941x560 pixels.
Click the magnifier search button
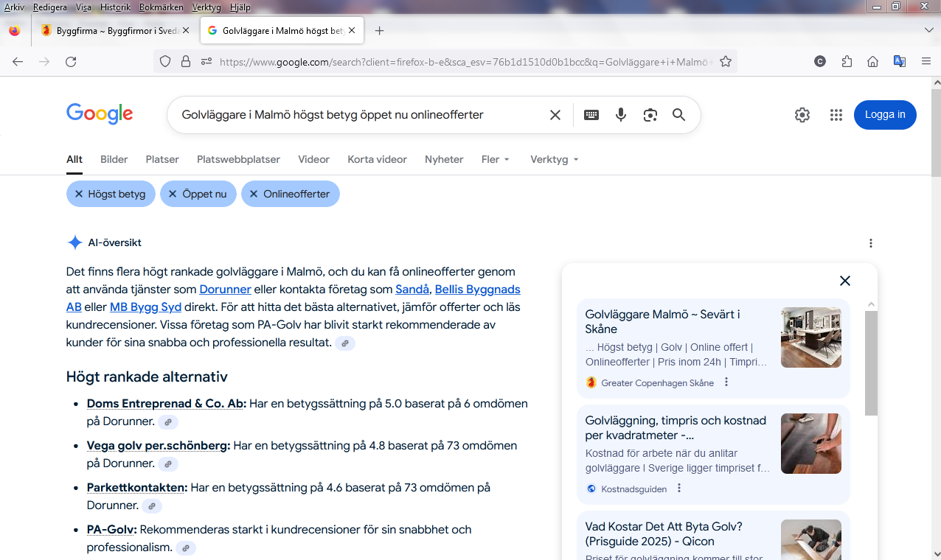click(x=678, y=115)
